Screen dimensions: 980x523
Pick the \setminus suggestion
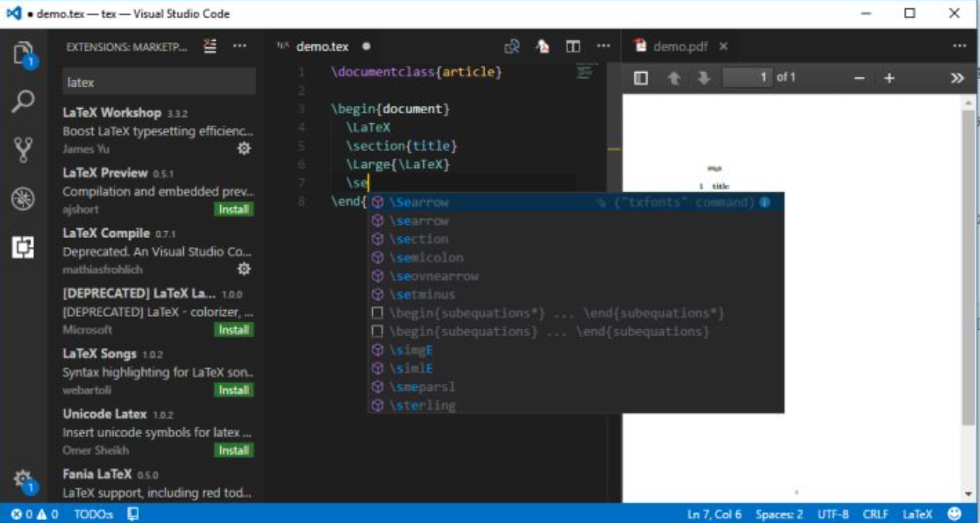576,294
